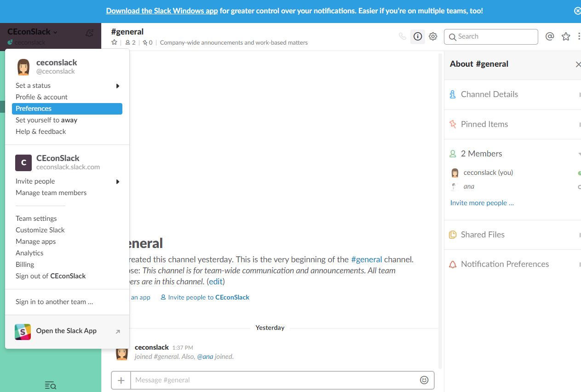Select Customize Slack
The width and height of the screenshot is (581, 392).
point(67,230)
